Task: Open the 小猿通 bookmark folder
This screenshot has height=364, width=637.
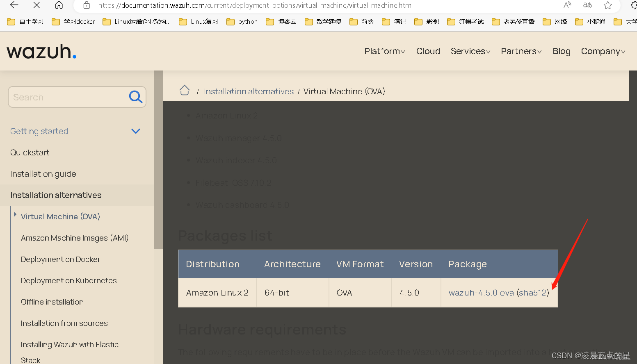Action: click(x=590, y=22)
